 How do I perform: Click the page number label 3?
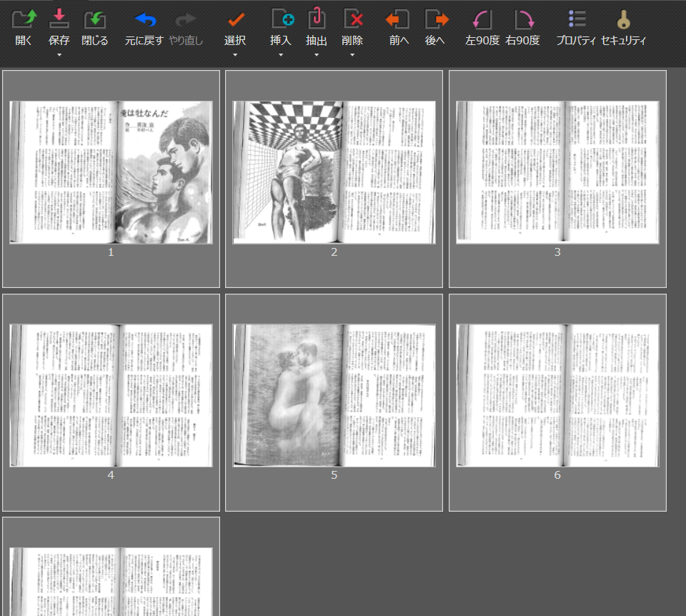557,252
